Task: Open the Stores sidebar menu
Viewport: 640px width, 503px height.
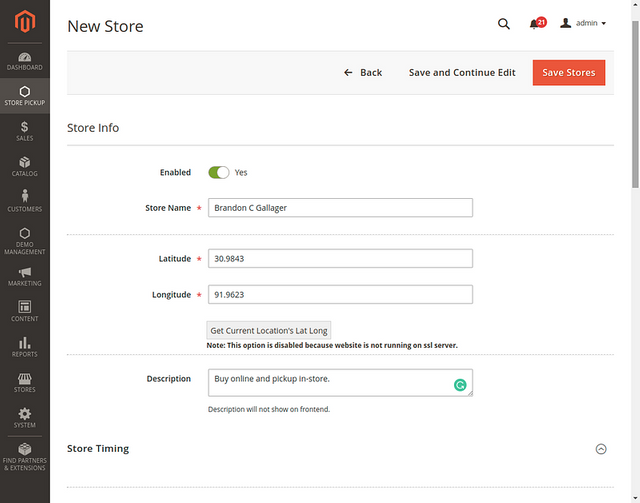Action: point(24,383)
